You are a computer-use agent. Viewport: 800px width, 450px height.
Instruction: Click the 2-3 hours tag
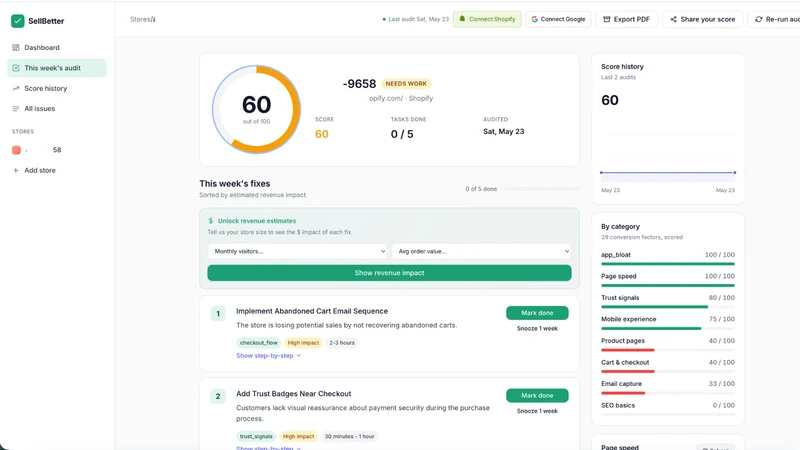(342, 343)
